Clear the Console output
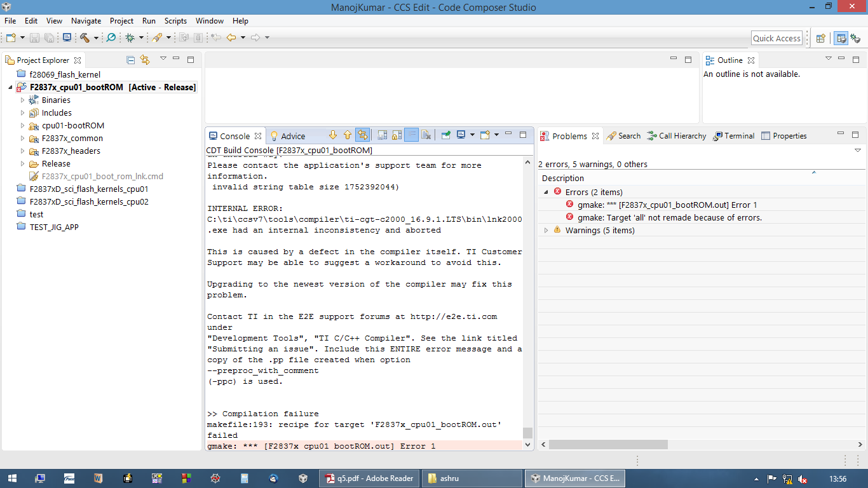Viewport: 868px width, 488px height. click(426, 135)
